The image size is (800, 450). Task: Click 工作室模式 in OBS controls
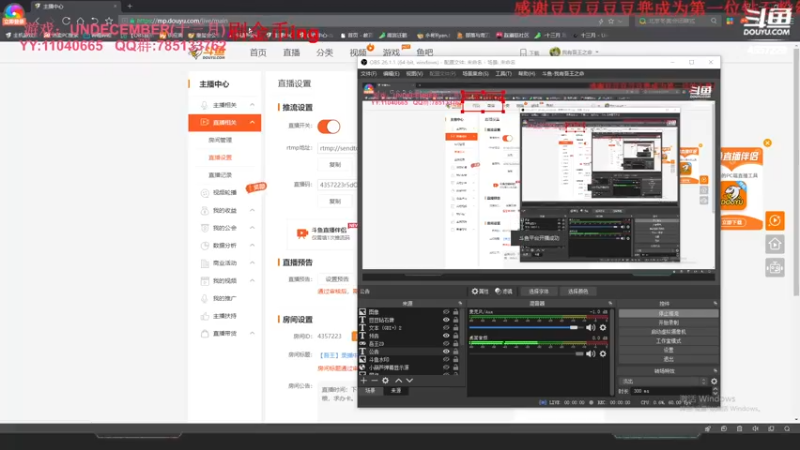[x=668, y=341]
